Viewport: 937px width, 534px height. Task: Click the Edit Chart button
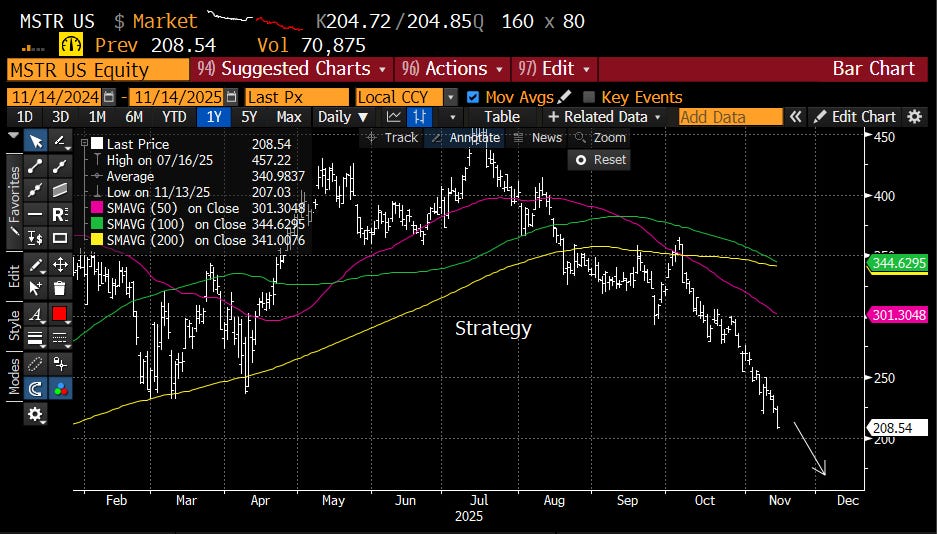point(855,116)
